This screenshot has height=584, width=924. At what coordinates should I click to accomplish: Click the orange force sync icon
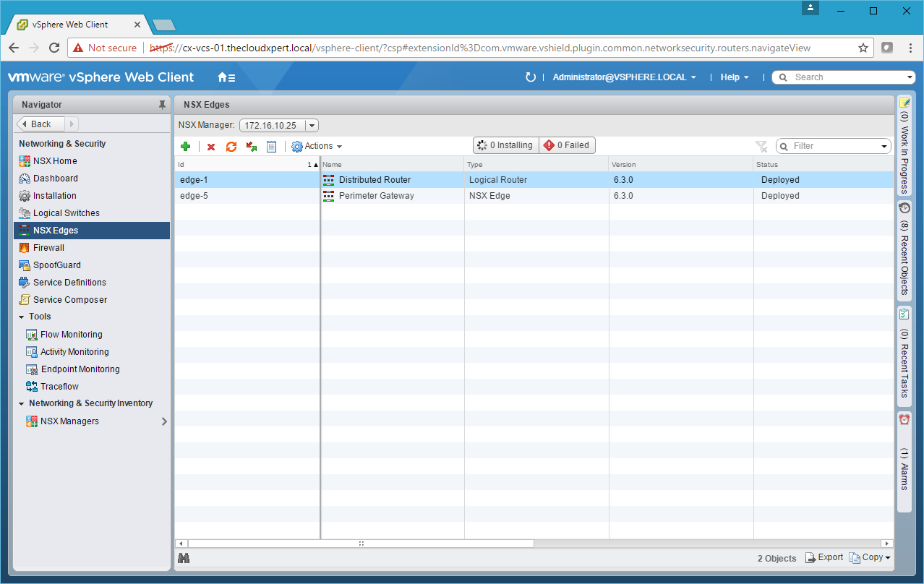pos(231,147)
